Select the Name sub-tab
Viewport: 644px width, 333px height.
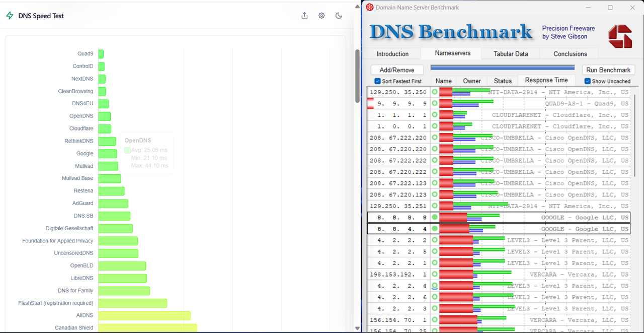[x=444, y=81]
